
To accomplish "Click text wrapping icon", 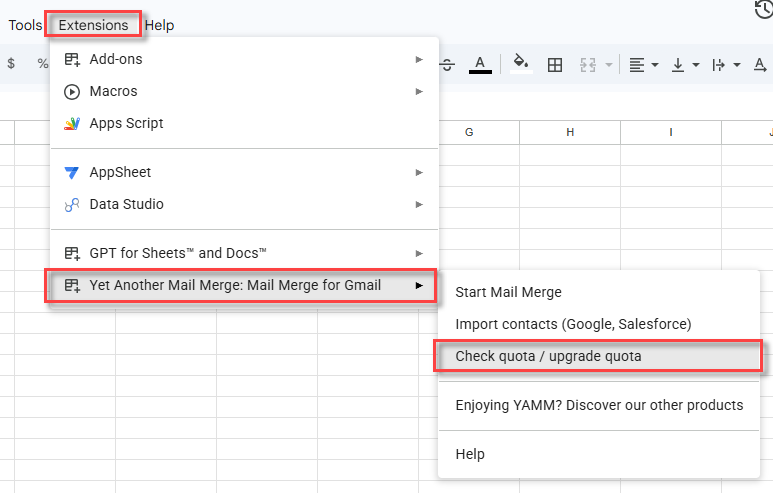I will click(719, 65).
